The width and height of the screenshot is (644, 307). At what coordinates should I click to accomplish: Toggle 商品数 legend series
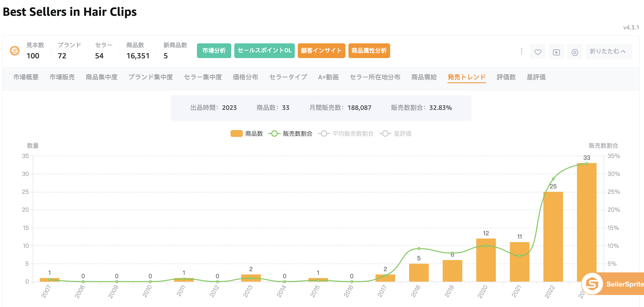pos(247,134)
